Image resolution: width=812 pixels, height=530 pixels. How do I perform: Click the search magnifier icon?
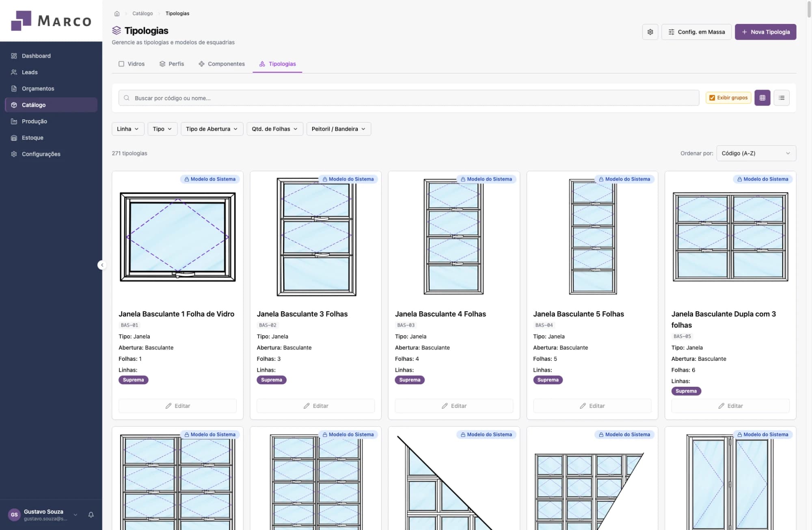(x=127, y=98)
